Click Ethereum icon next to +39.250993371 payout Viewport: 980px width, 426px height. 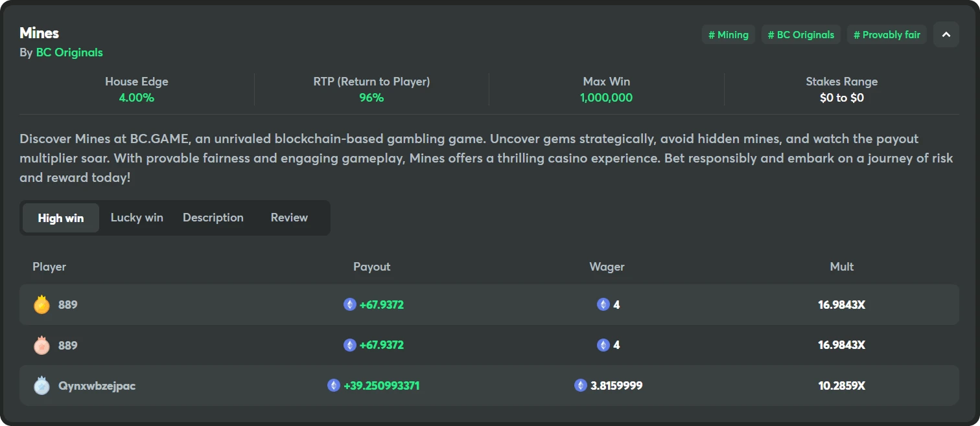coord(334,386)
